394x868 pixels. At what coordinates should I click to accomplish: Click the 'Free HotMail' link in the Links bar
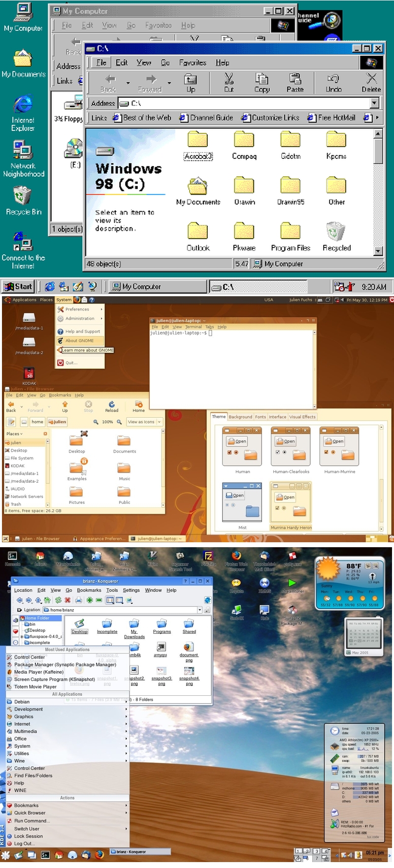[x=331, y=118]
